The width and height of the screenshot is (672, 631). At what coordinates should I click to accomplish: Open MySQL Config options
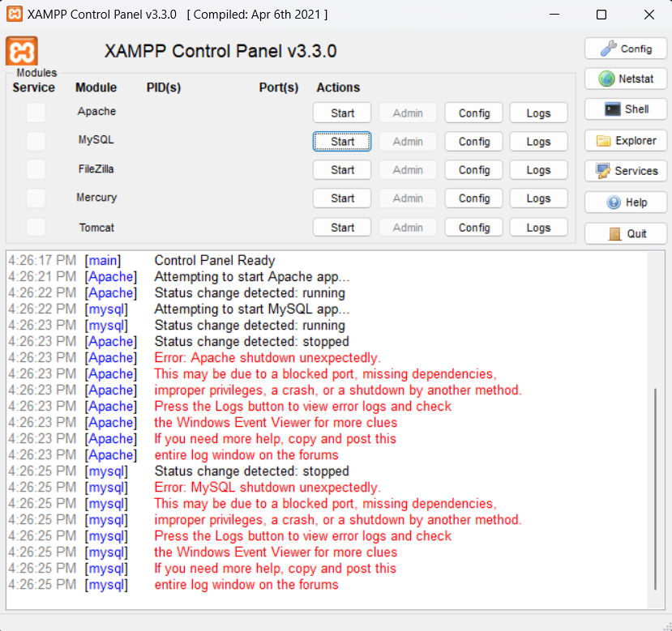[x=473, y=142]
